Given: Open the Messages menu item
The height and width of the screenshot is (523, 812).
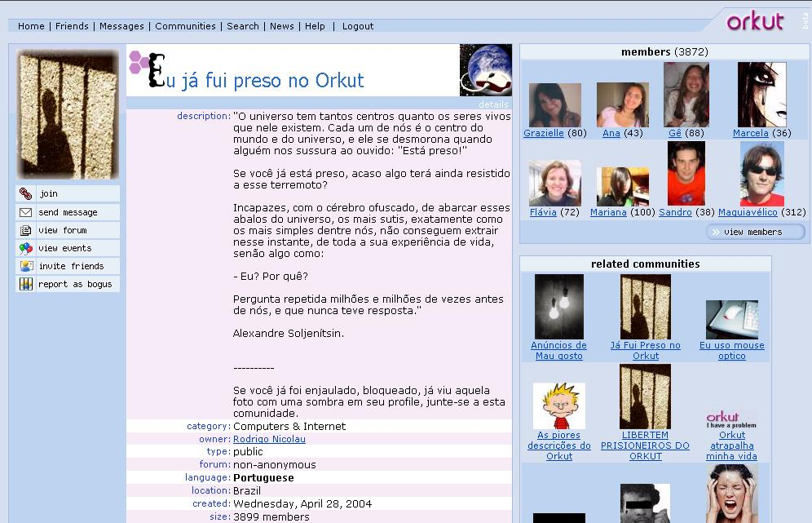Looking at the screenshot, I should (x=121, y=26).
